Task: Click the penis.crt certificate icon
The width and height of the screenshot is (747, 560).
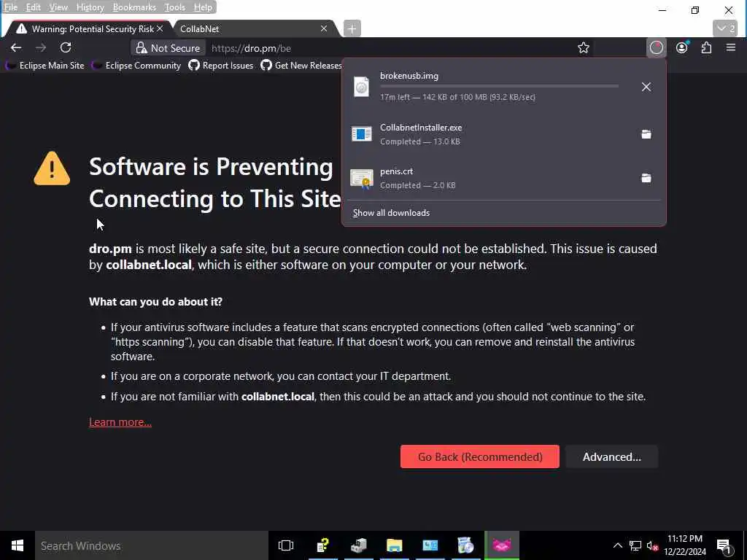Action: tap(362, 179)
